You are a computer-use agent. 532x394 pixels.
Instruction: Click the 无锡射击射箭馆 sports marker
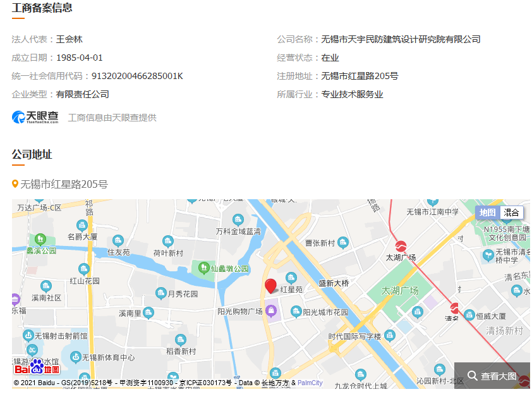pyautogui.click(x=28, y=336)
